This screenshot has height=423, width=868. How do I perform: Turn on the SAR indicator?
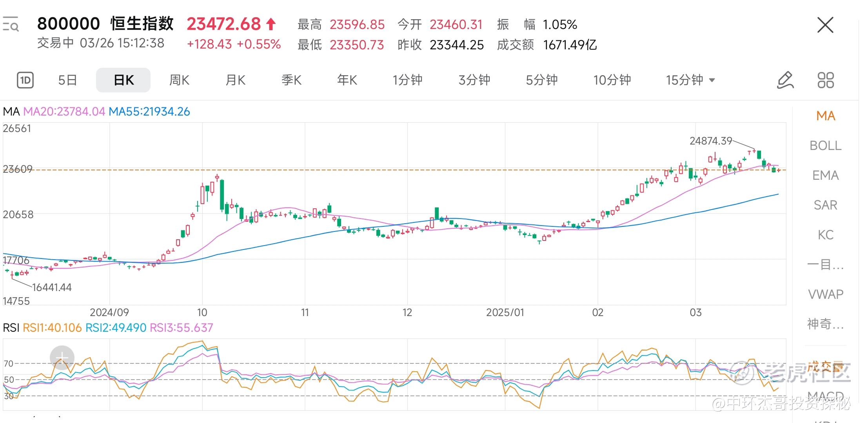point(825,205)
